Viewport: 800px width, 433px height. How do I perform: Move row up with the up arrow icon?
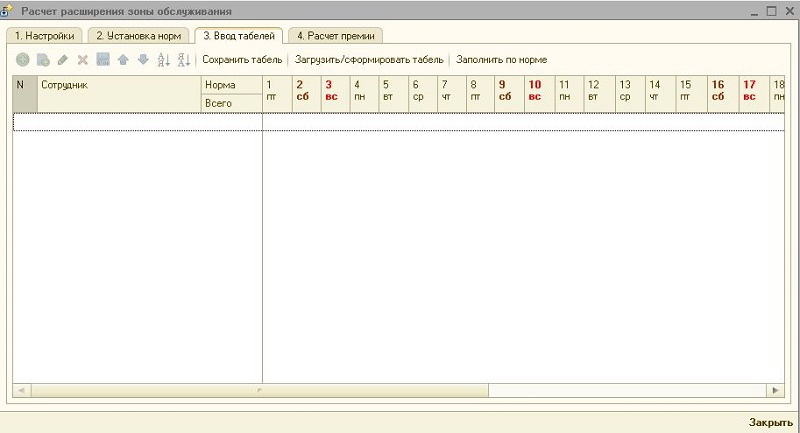(123, 60)
